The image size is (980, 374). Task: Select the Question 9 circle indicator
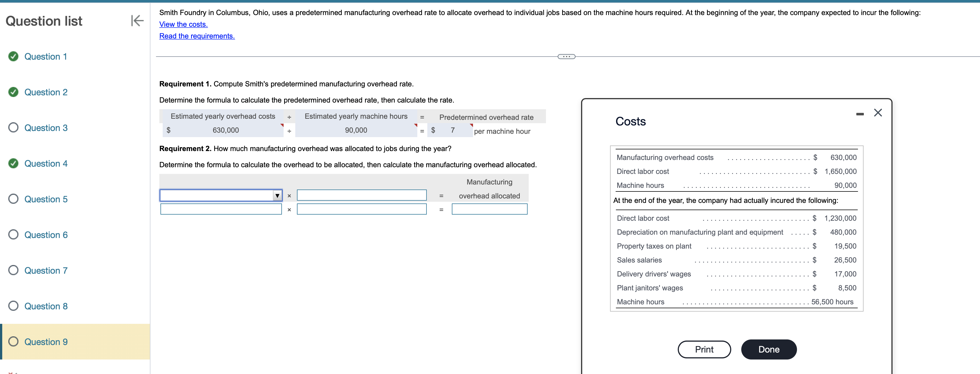13,341
